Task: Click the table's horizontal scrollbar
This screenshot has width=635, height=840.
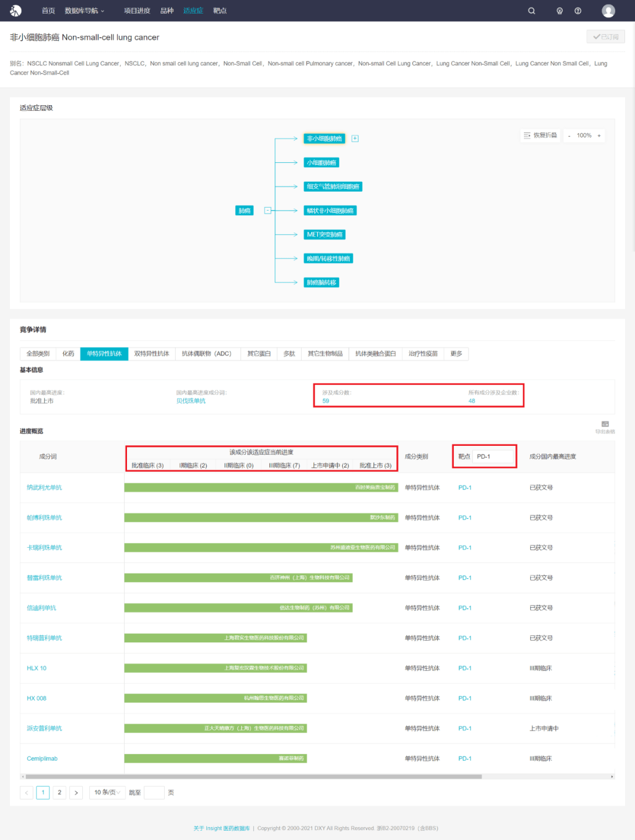Action: [253, 776]
